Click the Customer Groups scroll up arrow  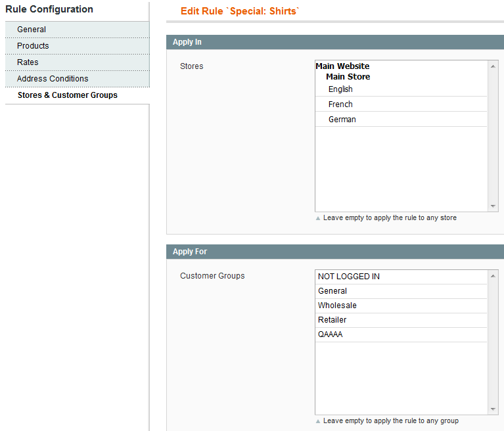coord(493,275)
